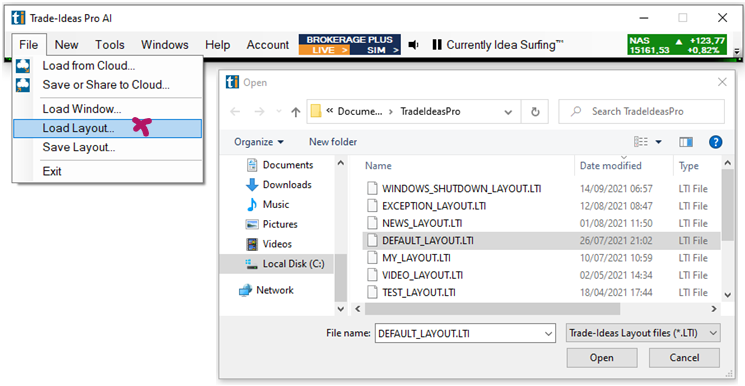Open the view options dropdown arrow
This screenshot has height=386, width=745.
click(x=659, y=142)
